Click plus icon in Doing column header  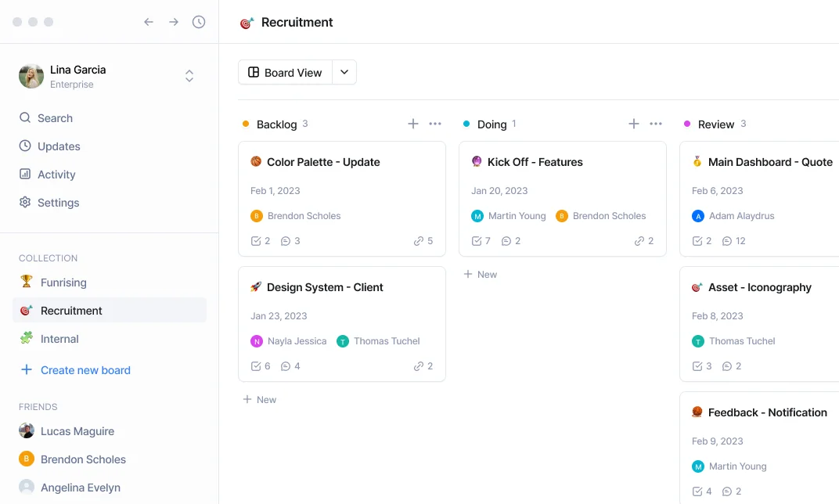tap(634, 124)
